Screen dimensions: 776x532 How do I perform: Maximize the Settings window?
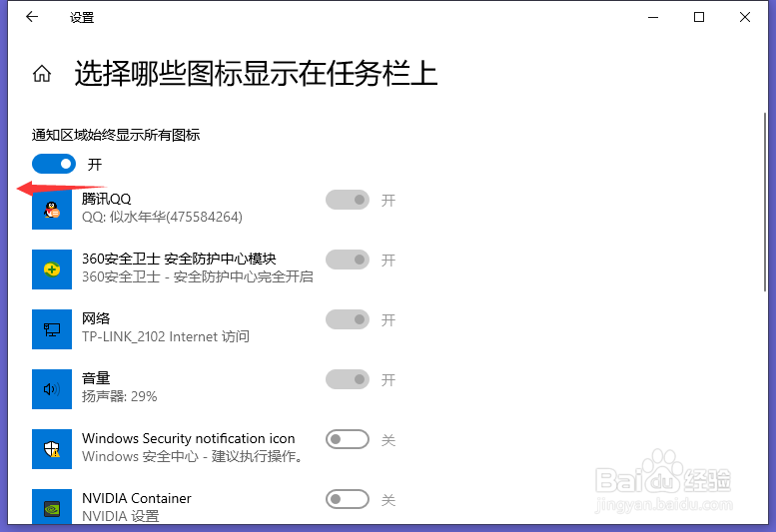coord(699,17)
